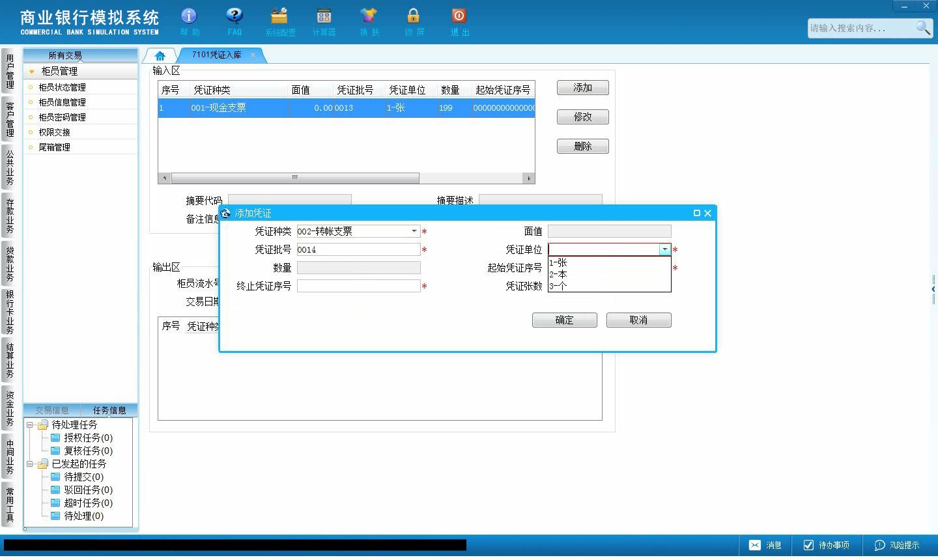
Task: Click the 删除 button
Action: pos(583,147)
